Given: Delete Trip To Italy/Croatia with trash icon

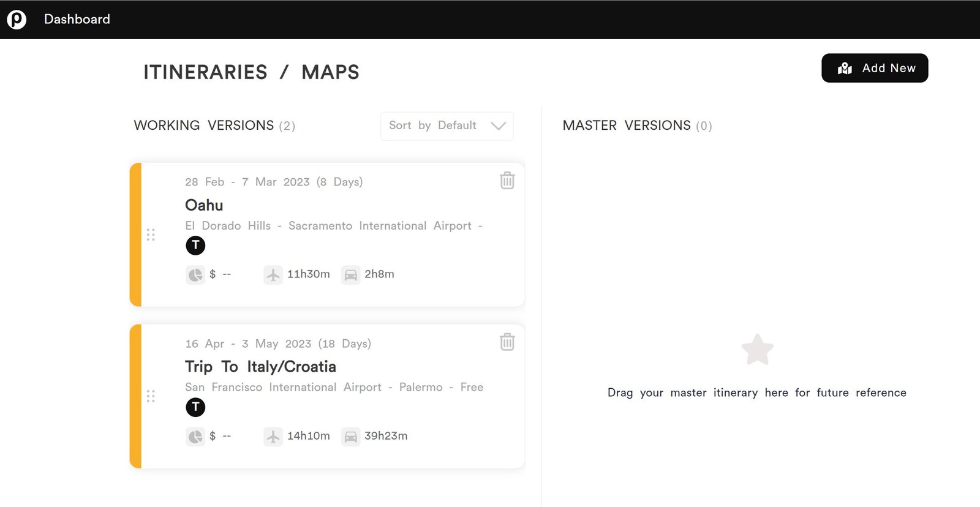Looking at the screenshot, I should (x=507, y=342).
